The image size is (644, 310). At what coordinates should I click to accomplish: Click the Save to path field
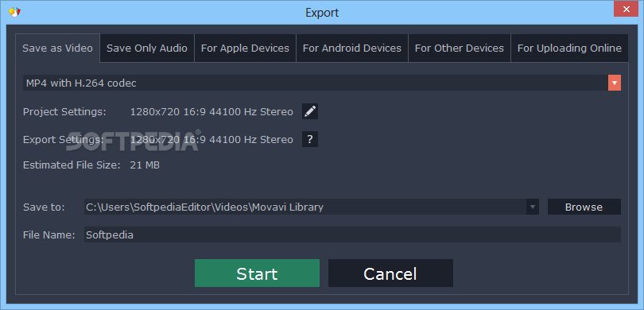(305, 207)
